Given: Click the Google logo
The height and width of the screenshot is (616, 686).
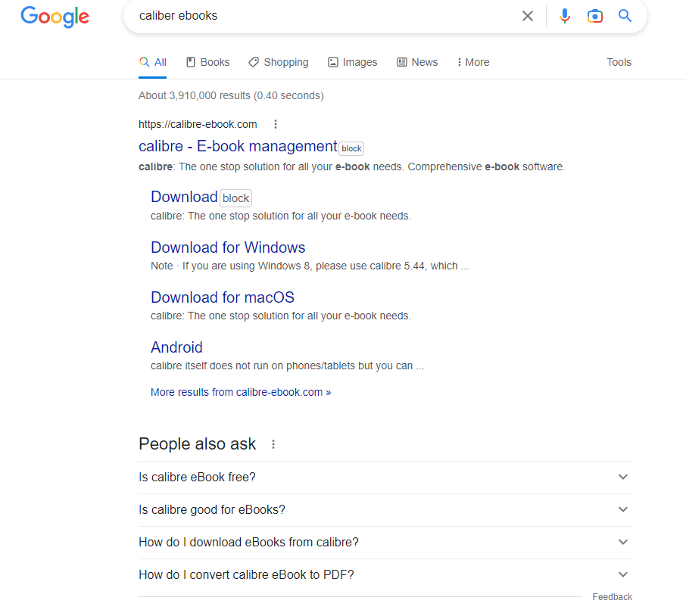Looking at the screenshot, I should click(55, 16).
